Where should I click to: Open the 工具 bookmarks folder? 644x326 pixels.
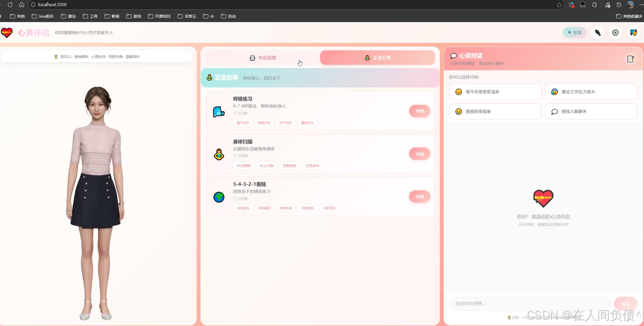(x=90, y=16)
